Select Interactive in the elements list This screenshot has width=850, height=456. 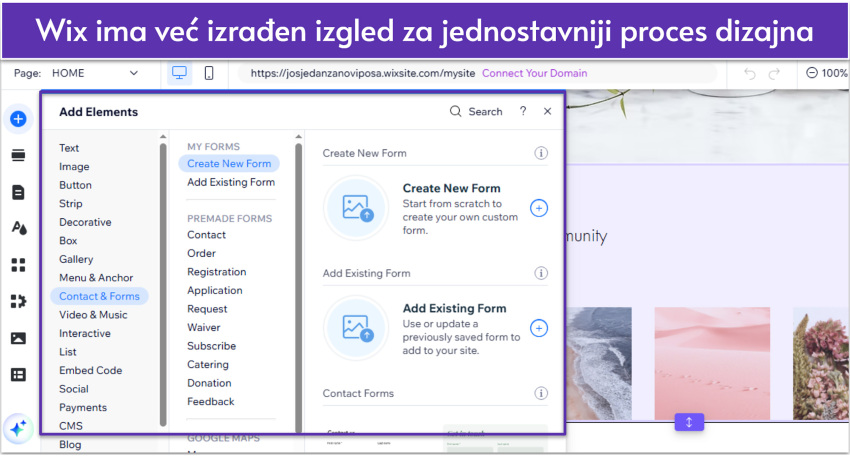pyautogui.click(x=85, y=333)
